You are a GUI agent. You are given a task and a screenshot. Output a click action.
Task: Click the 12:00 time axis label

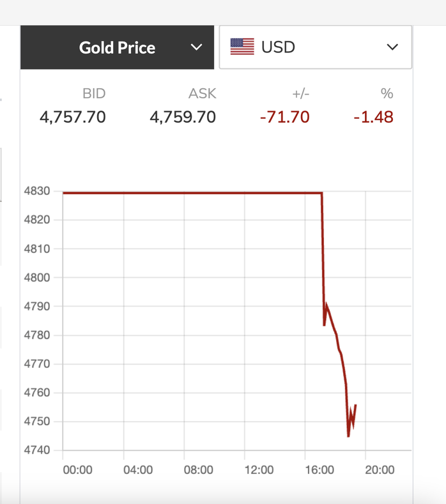259,470
